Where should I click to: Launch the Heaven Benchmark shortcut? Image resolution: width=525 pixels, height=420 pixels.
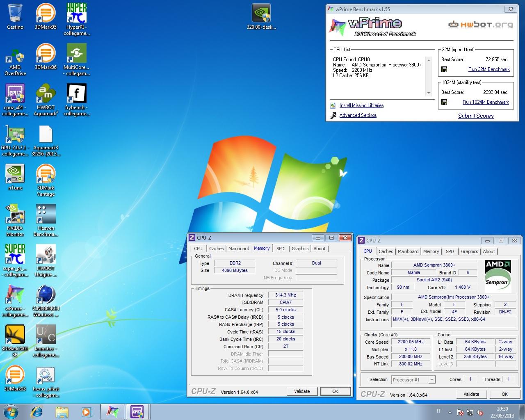coord(46,220)
